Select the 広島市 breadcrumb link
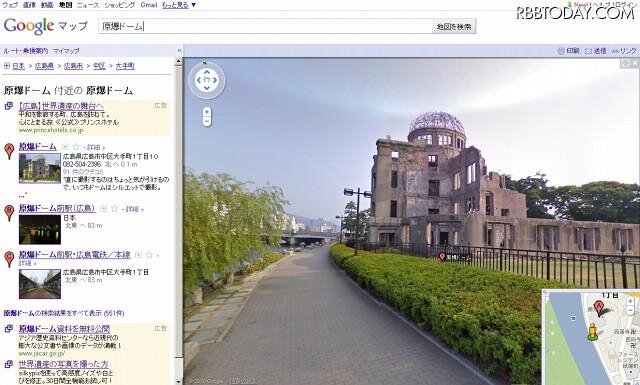This screenshot has width=640, height=385. [x=73, y=66]
